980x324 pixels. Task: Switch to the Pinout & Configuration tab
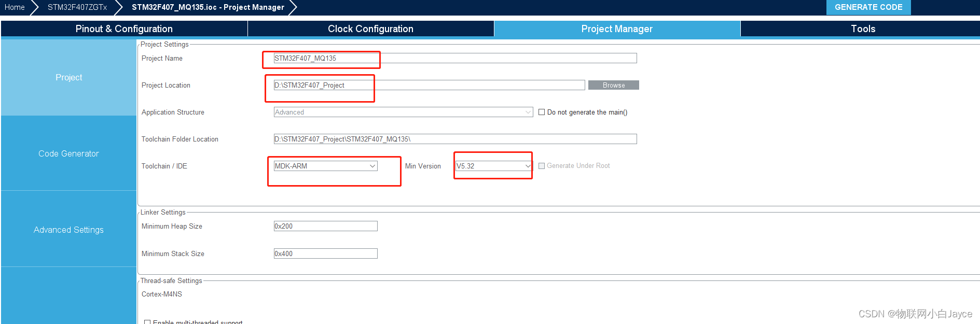pyautogui.click(x=124, y=29)
